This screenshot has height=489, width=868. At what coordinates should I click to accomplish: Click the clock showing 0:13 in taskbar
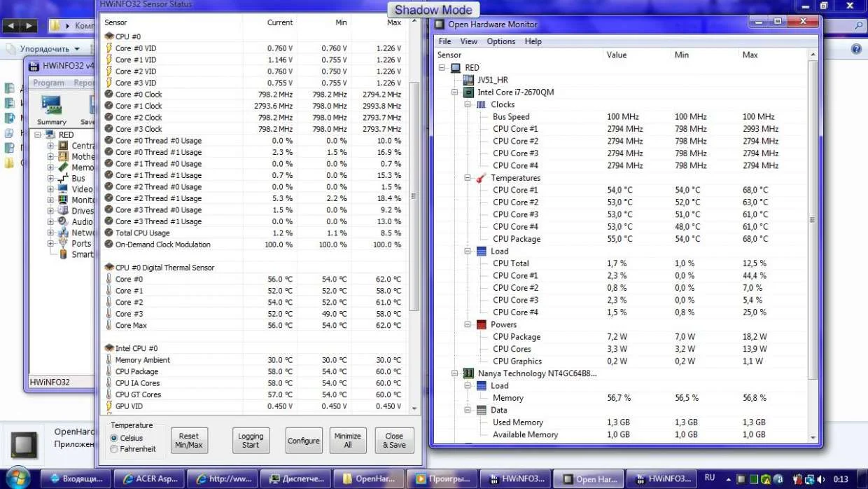point(841,479)
